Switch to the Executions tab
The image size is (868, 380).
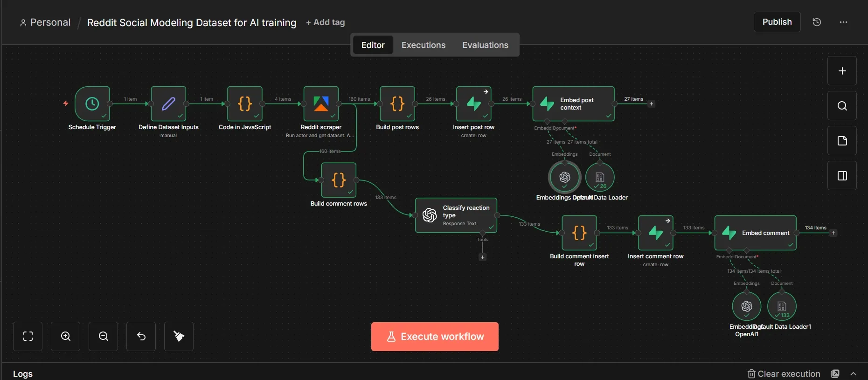(424, 45)
